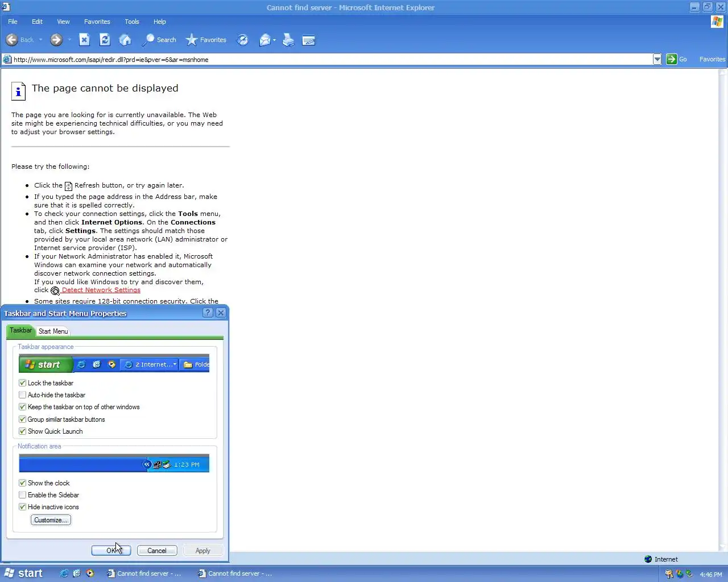Click the Forward arrow button
Viewport: 728px width, 582px height.
coord(56,40)
